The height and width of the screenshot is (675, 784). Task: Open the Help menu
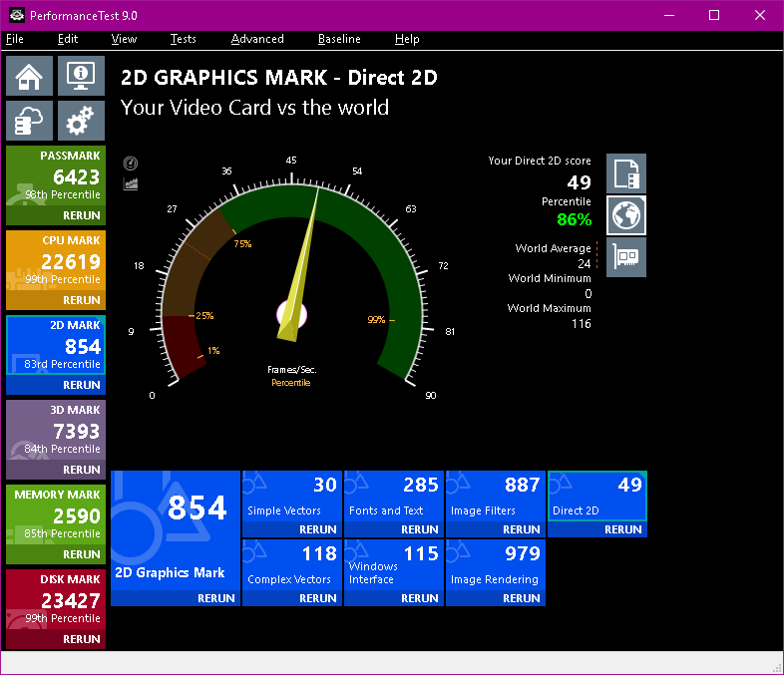[407, 39]
